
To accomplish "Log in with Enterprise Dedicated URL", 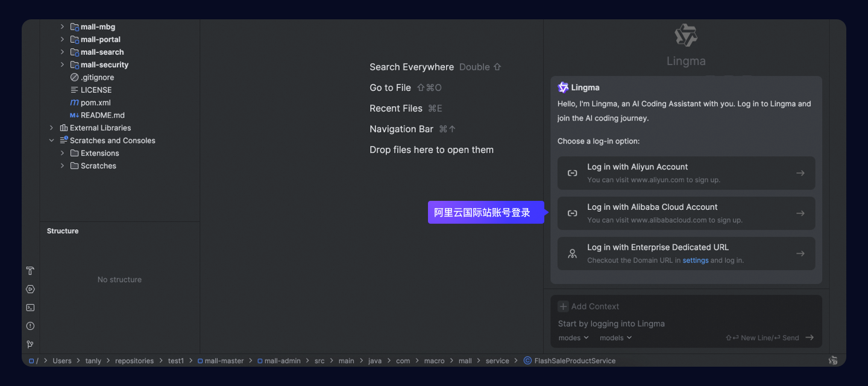I will tap(686, 253).
